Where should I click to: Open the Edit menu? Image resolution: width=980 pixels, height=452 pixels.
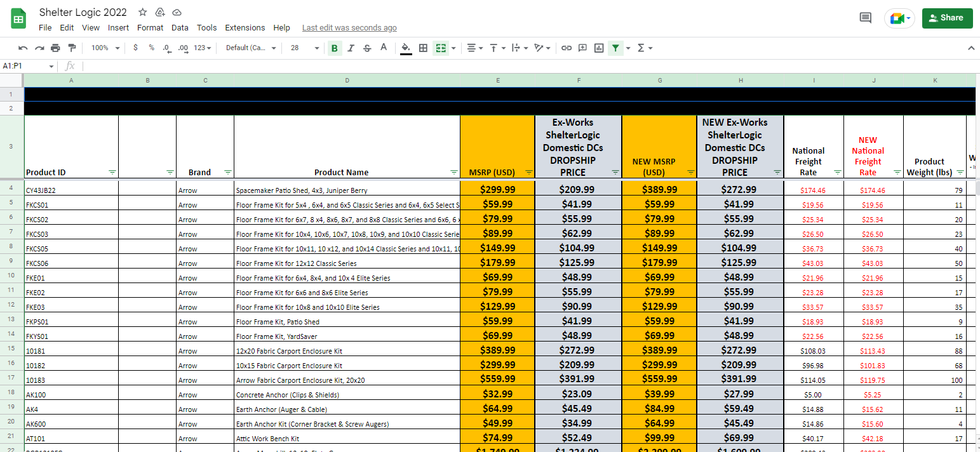point(67,28)
